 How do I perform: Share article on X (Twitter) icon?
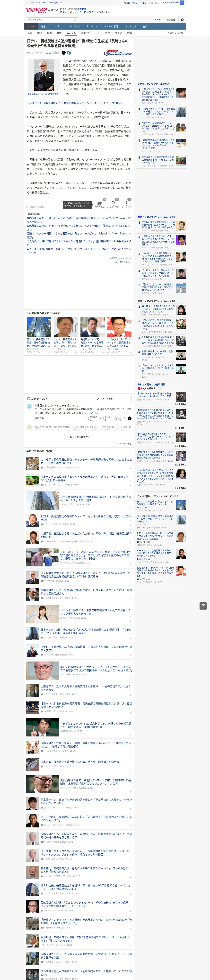pyautogui.click(x=64, y=53)
